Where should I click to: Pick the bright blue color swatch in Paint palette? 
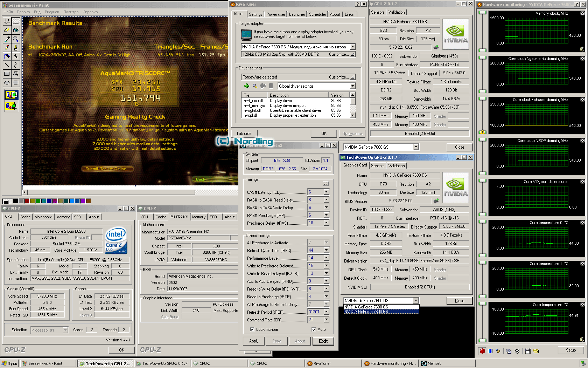click(x=71, y=201)
